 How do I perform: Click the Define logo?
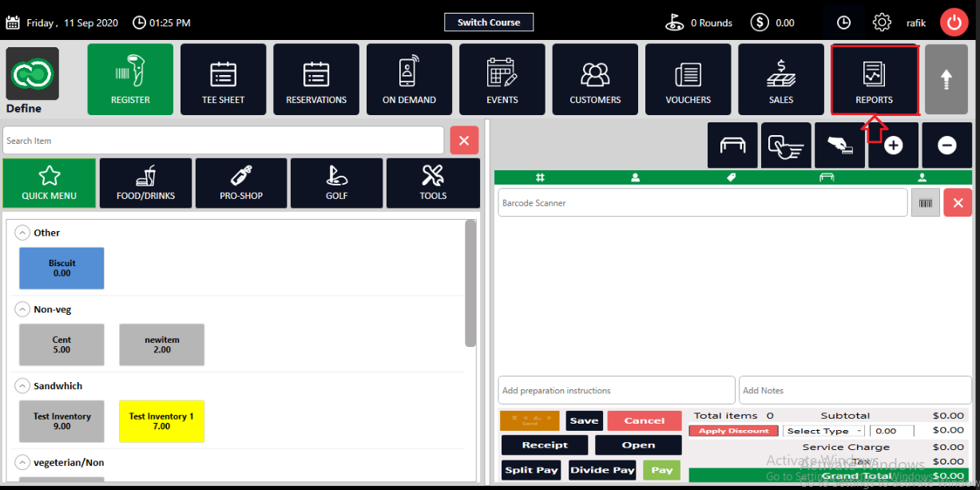33,74
